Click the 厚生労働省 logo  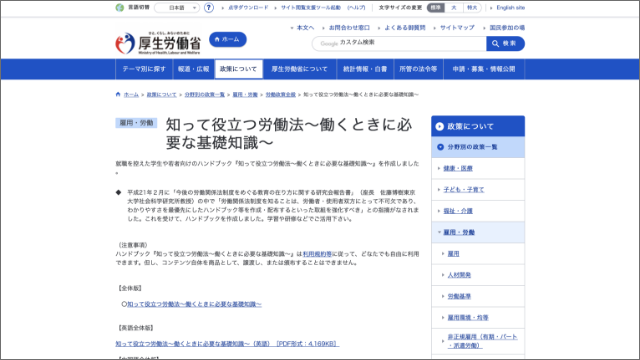pos(158,43)
